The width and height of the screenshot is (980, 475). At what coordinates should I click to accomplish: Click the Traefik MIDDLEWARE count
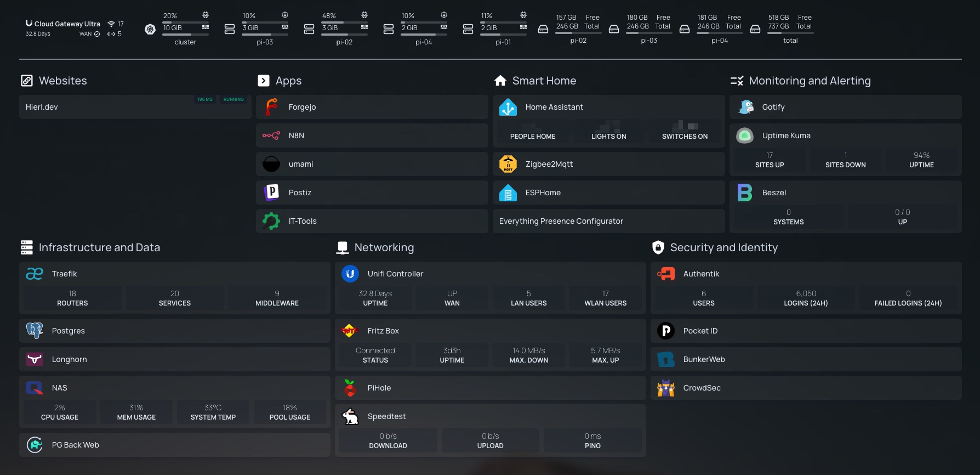coord(277,298)
